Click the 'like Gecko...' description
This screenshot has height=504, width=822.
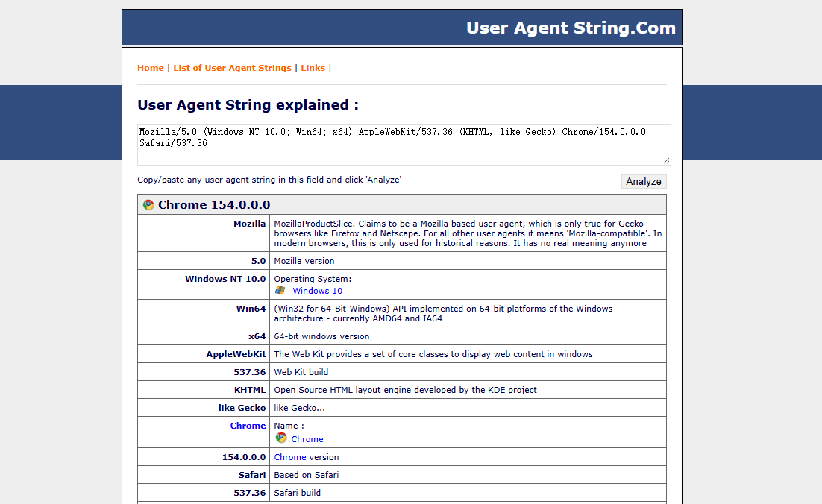point(299,408)
